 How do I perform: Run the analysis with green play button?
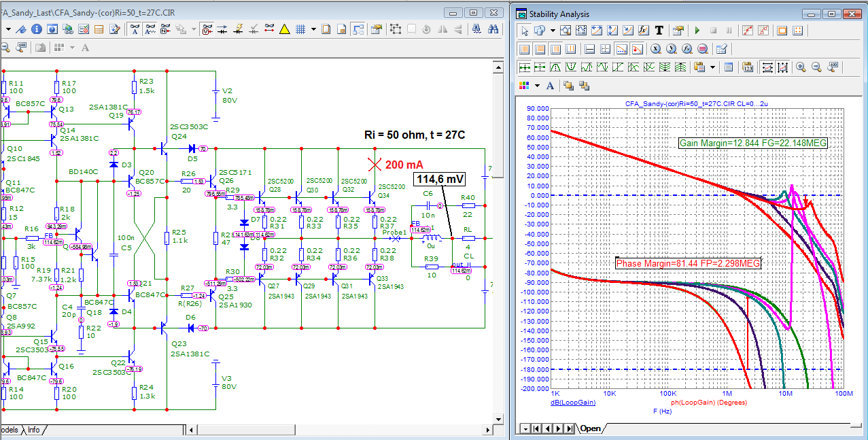697,31
